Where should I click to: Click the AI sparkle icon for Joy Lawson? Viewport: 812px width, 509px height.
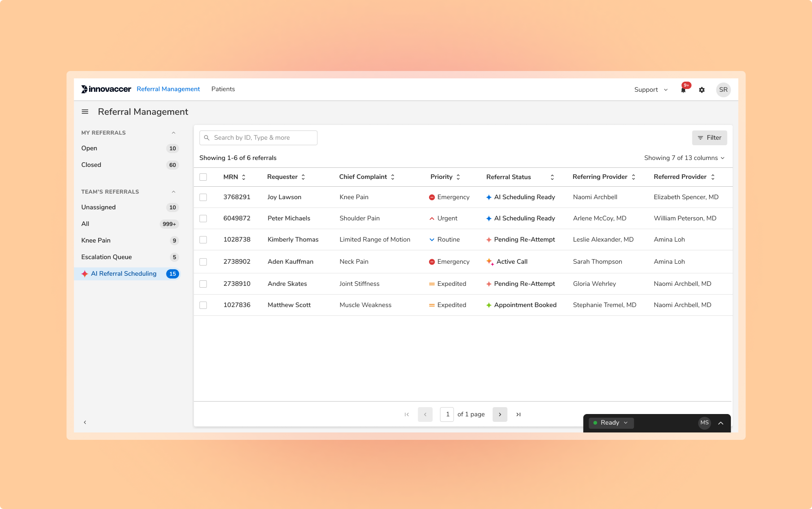(x=489, y=197)
